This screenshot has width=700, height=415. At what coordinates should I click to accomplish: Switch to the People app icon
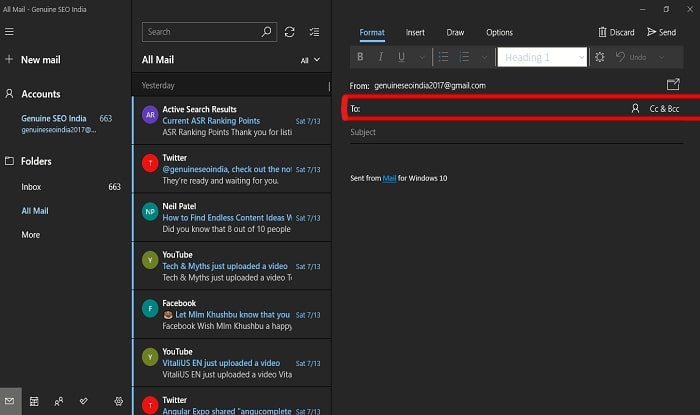coord(58,401)
